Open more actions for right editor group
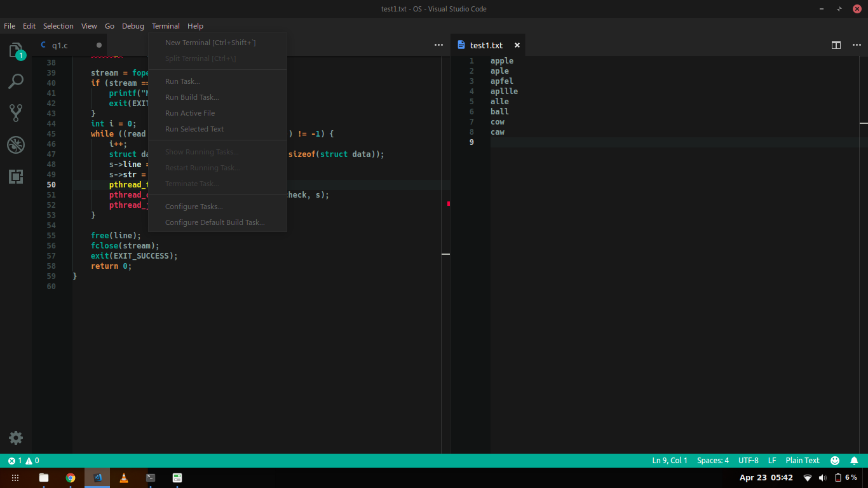This screenshot has width=868, height=488. (x=855, y=45)
